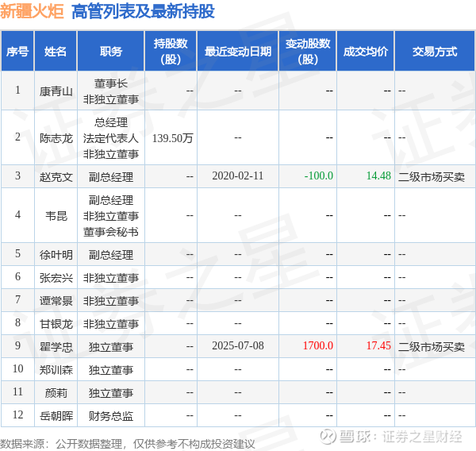The image size is (476, 451).
Task: Click the name 颜莉
Action: pos(56,393)
